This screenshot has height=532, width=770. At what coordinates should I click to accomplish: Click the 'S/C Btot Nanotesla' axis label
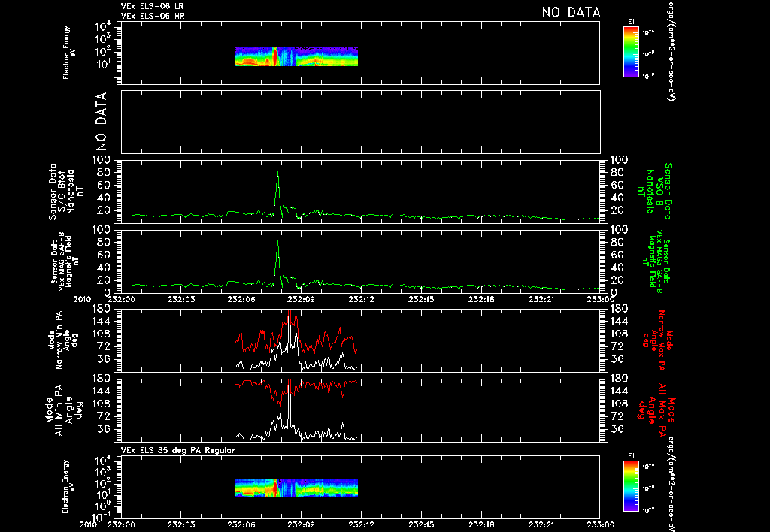click(65, 192)
